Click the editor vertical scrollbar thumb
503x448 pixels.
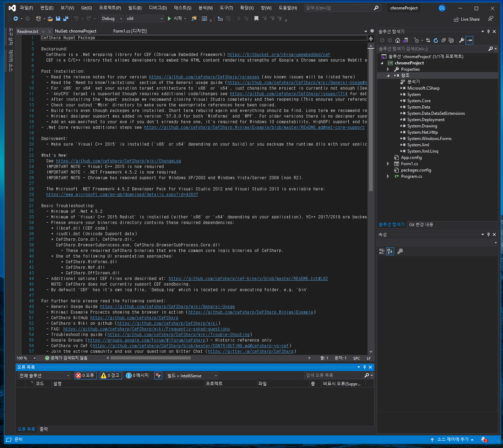371,120
